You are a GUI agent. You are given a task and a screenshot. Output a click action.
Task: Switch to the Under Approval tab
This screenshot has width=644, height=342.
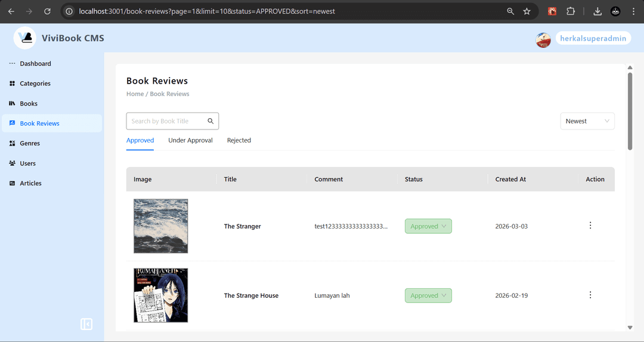190,140
